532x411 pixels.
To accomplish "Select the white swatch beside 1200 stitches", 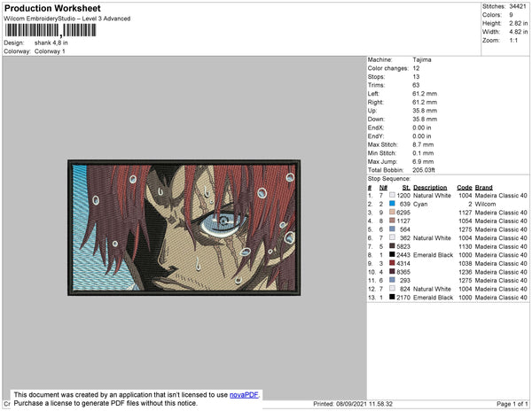I will 392,195.
